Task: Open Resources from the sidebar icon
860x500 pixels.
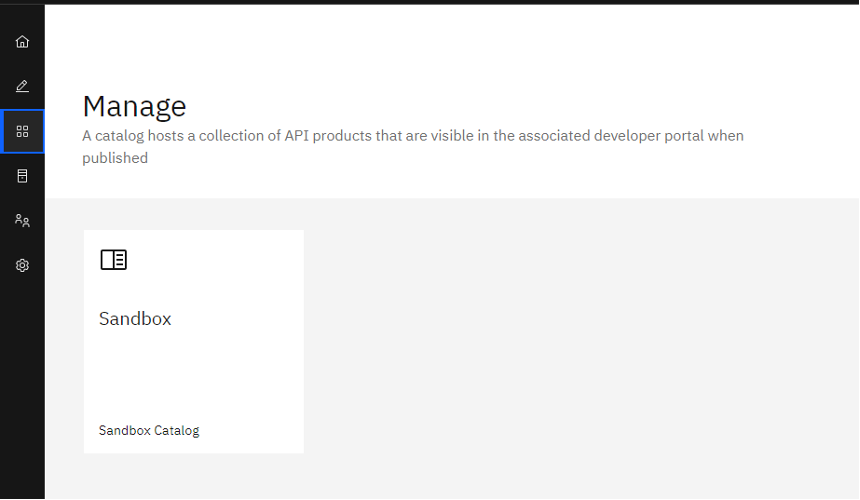Action: [x=22, y=176]
